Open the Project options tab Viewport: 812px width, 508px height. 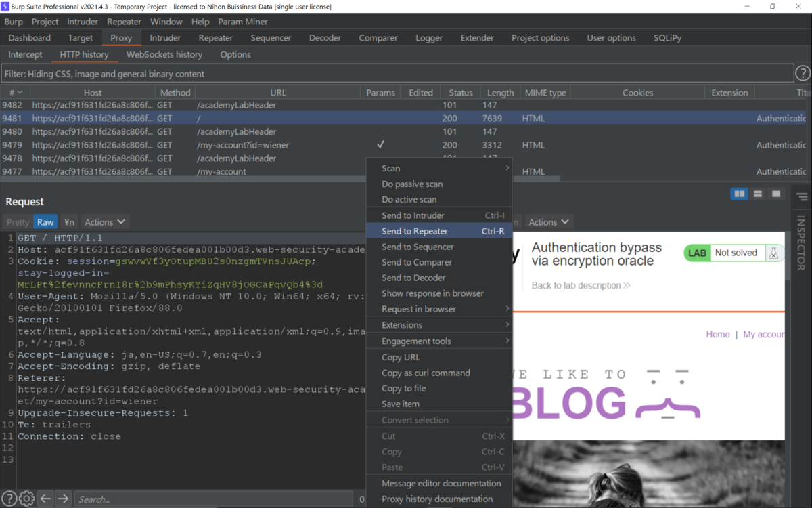540,38
